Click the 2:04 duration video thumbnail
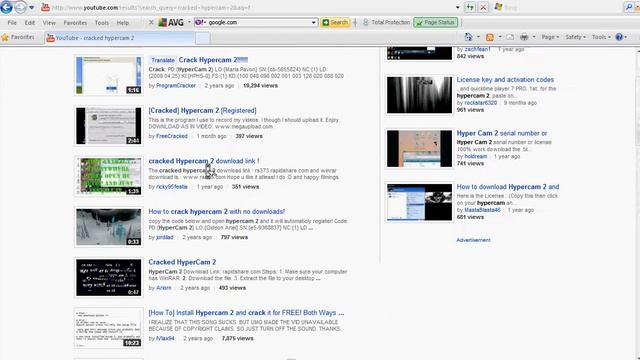 [x=109, y=126]
